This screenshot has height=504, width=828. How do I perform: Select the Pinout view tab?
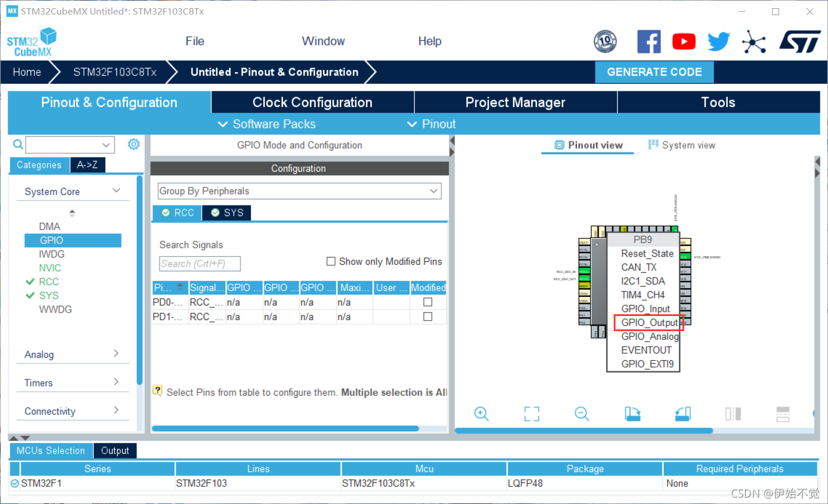[588, 145]
